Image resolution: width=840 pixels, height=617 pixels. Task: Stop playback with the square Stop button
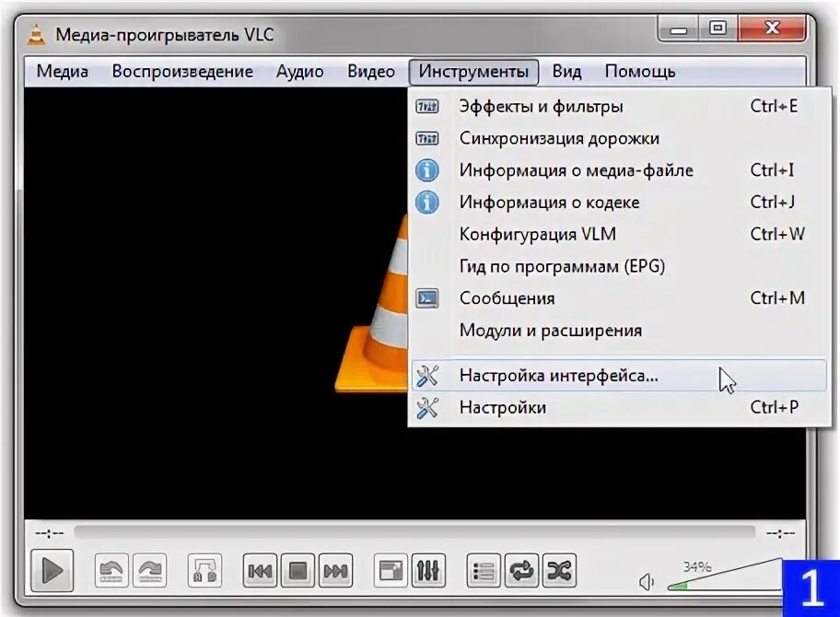click(x=297, y=571)
